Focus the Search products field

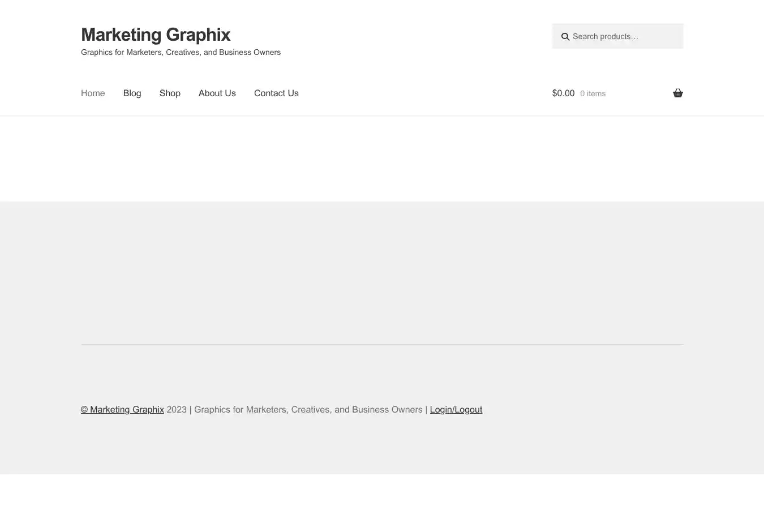point(623,37)
